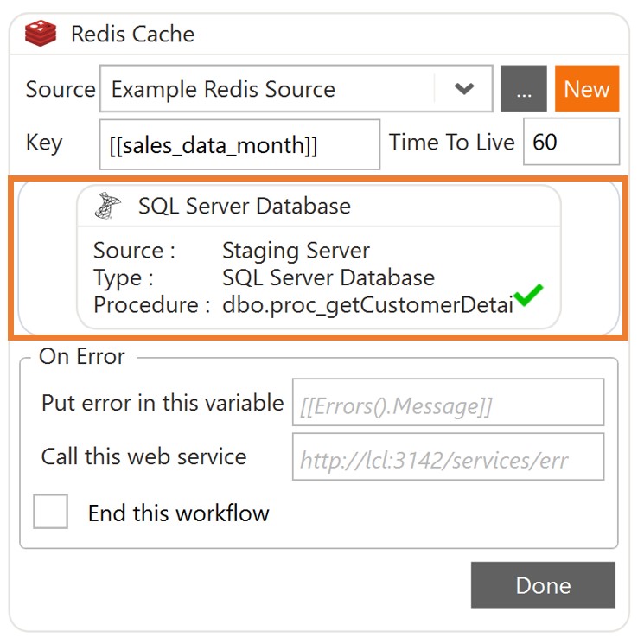Click the SQL Server Database header title
This screenshot has height=644, width=644.
pyautogui.click(x=245, y=206)
